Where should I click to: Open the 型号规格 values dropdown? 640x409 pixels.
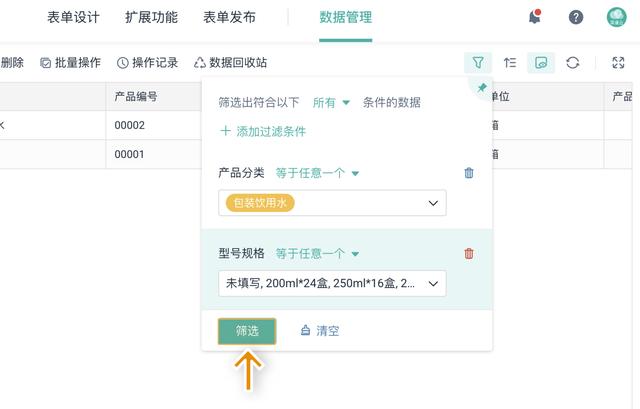[332, 284]
